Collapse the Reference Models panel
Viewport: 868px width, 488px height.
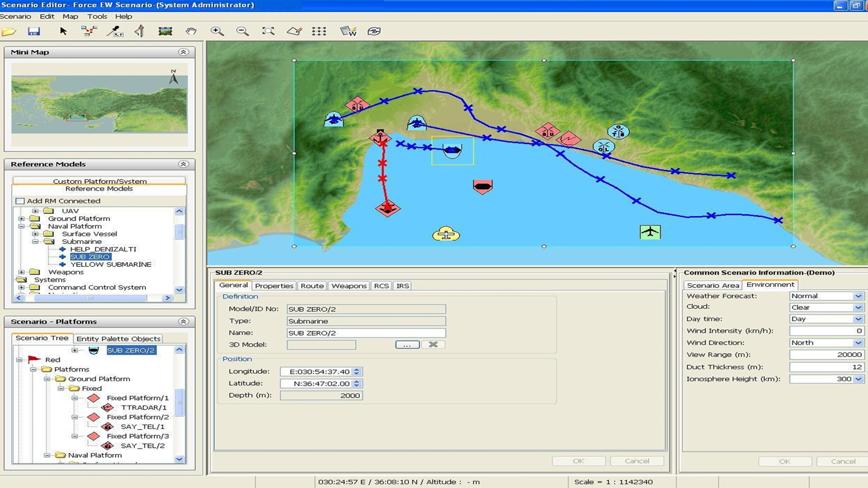[x=184, y=164]
